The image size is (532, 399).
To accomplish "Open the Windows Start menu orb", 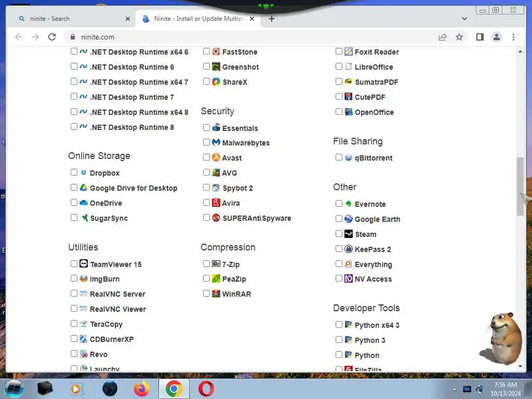I will [14, 389].
